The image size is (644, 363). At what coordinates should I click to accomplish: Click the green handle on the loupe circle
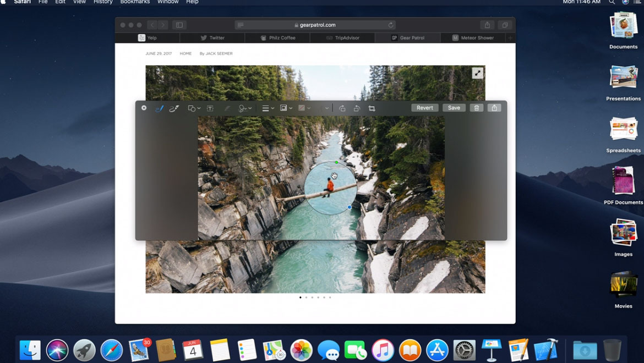(x=336, y=162)
